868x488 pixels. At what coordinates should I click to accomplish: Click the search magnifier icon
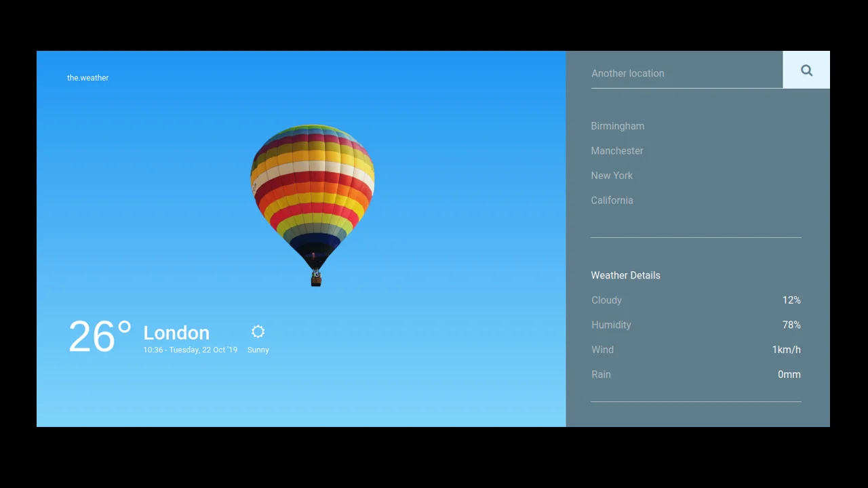point(806,70)
